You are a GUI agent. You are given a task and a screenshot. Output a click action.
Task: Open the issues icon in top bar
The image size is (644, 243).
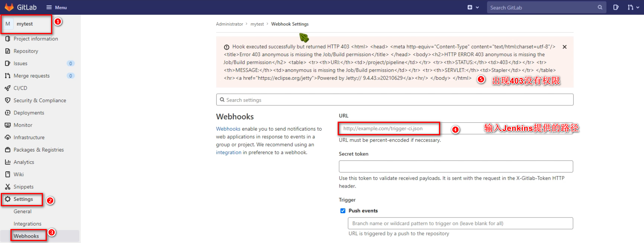pos(616,7)
